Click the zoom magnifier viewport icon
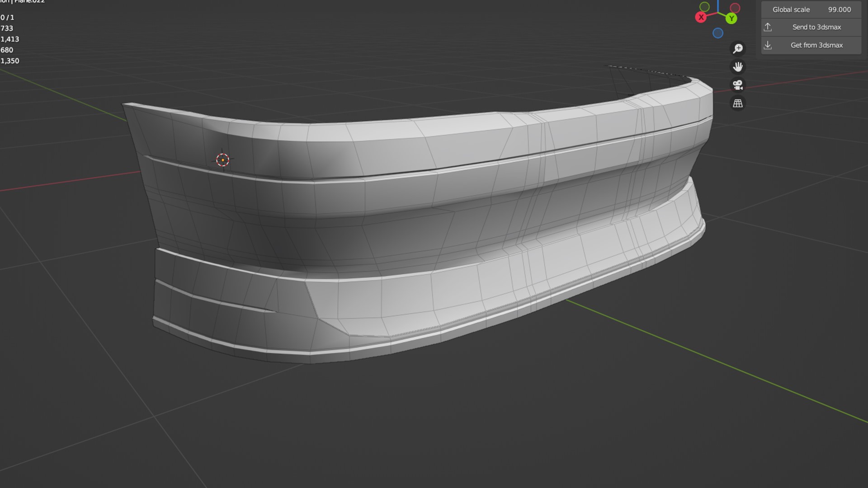Screen dimensions: 868x488 738,48
